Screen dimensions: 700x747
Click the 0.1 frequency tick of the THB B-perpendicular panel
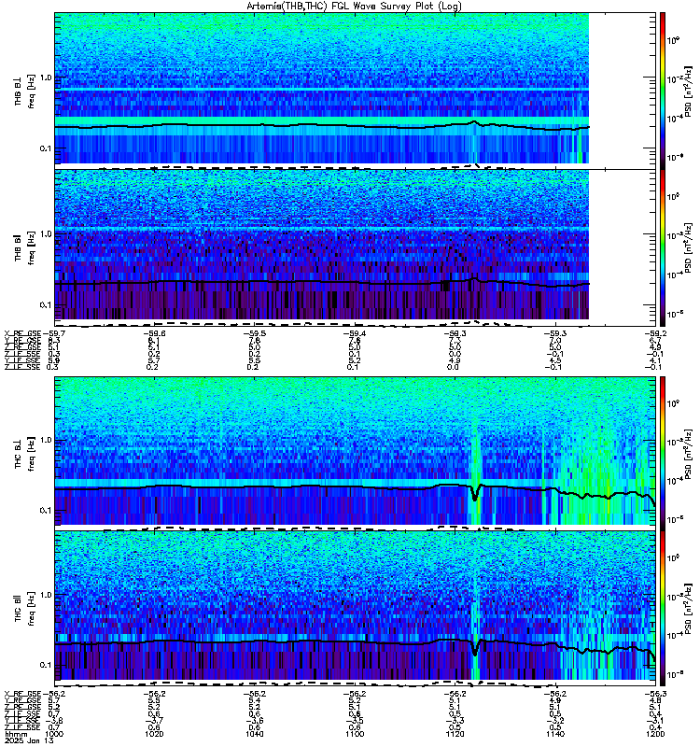pos(46,148)
